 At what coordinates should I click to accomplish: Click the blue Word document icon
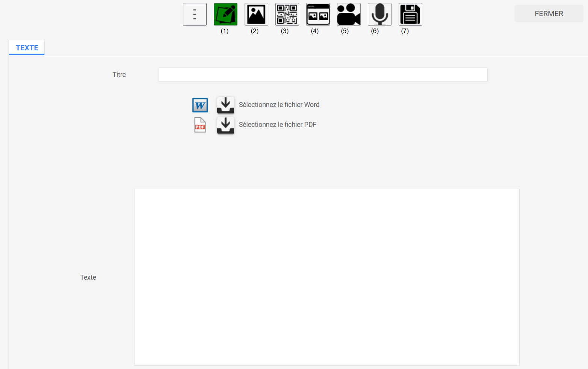coord(200,105)
